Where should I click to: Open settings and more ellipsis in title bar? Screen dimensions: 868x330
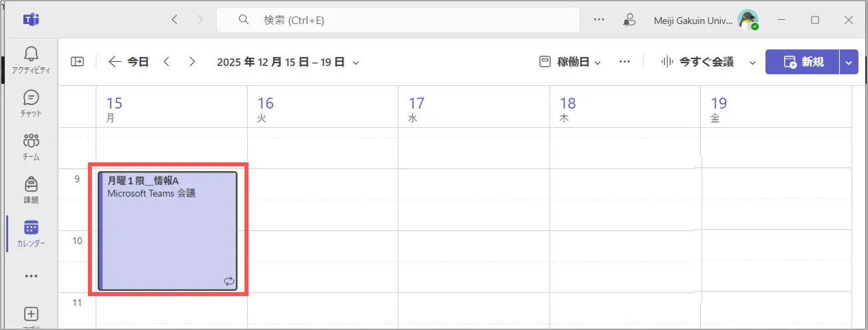point(599,20)
